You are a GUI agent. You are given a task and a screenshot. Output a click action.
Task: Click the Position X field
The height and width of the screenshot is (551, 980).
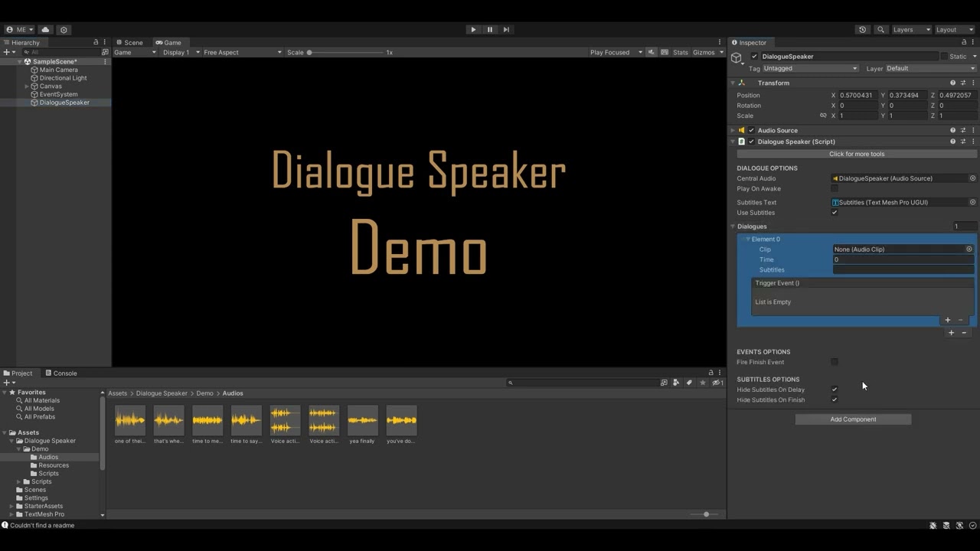(859, 96)
